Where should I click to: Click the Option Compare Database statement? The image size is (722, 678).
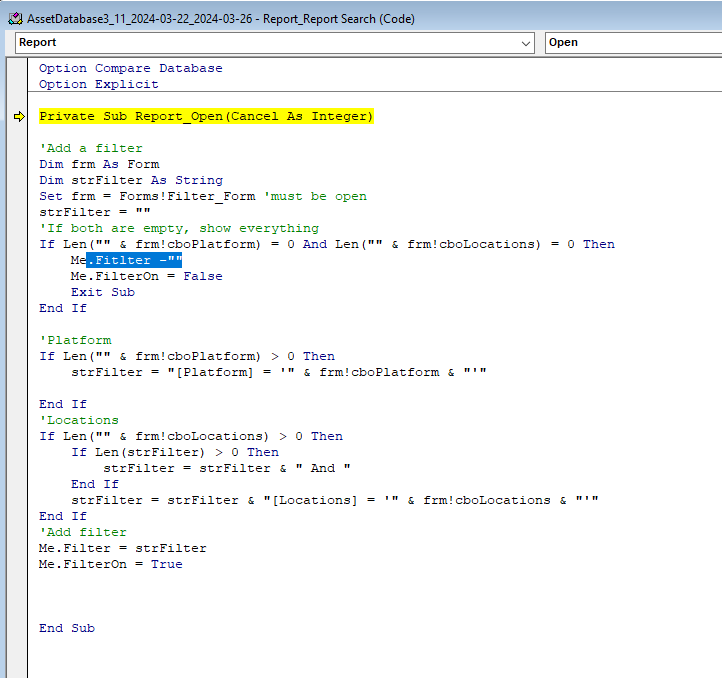[x=130, y=68]
